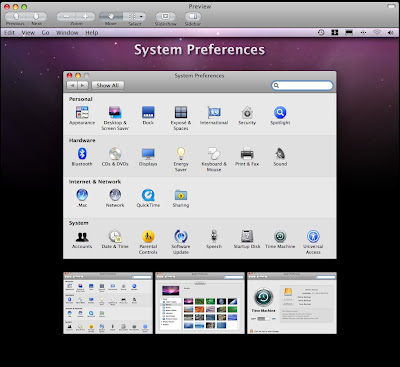This screenshot has height=367, width=400.
Task: Click the Previous button in Preview toolbar
Action: click(x=16, y=16)
